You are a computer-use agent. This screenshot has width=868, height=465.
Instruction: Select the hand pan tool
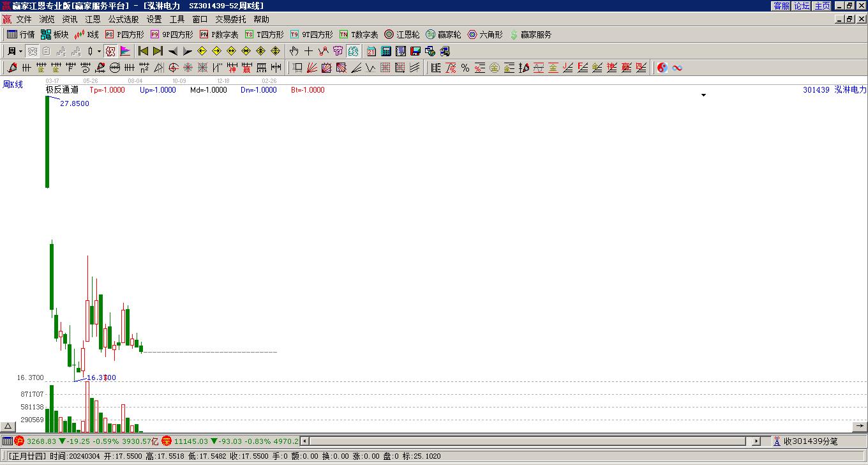coord(294,51)
